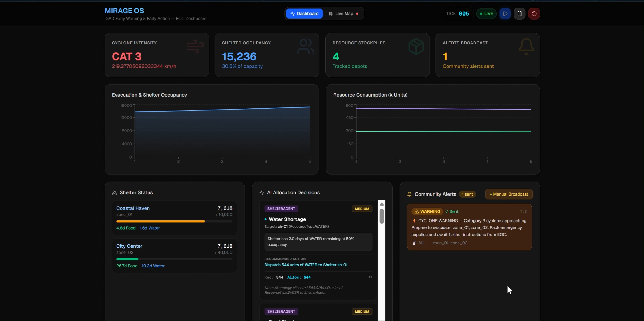
Task: Click the MEDIUM priority badge on Water Shortage
Action: [362, 209]
